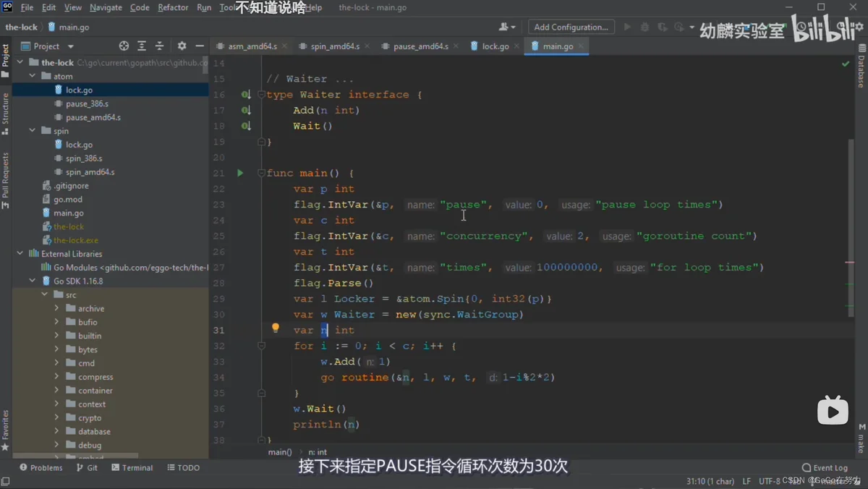
Task: Select the-lock.exe in the project tree
Action: point(75,240)
